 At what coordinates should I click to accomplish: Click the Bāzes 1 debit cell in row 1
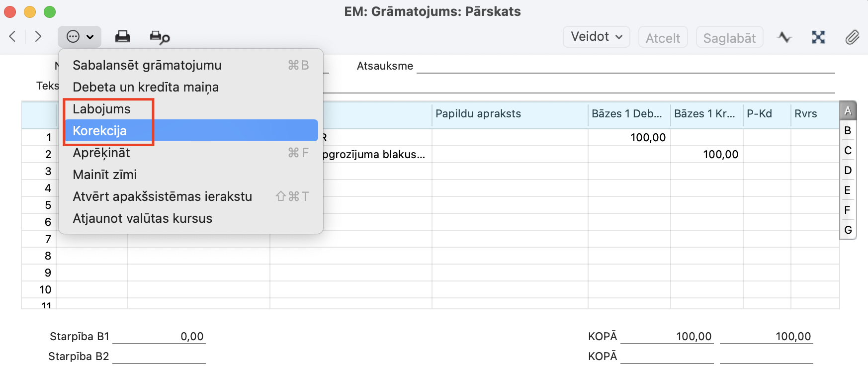click(x=629, y=138)
